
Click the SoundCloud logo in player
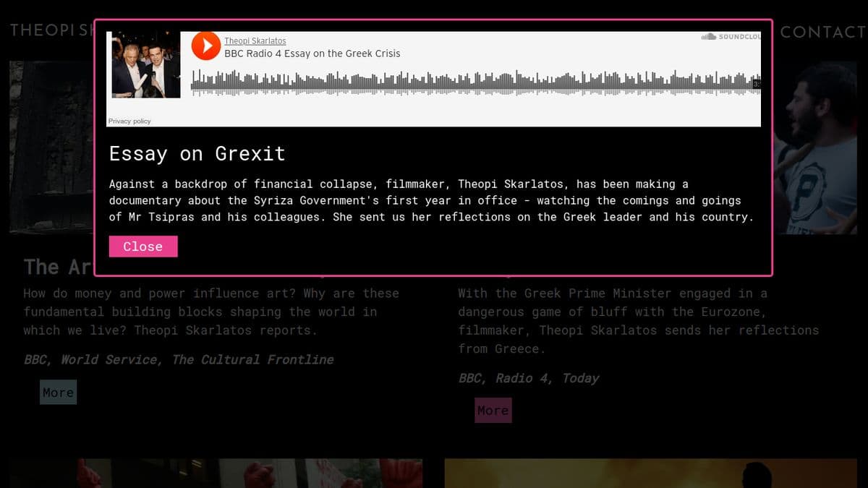click(x=731, y=36)
